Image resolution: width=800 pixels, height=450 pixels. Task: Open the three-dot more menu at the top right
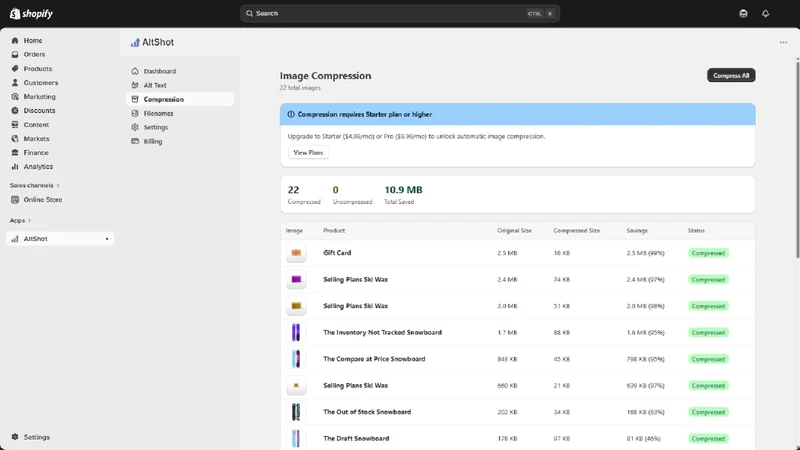783,42
